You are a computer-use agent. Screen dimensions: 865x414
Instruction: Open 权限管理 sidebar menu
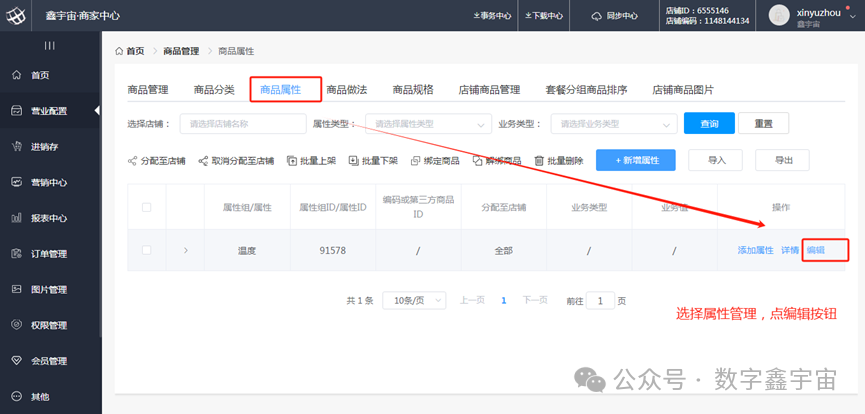49,325
